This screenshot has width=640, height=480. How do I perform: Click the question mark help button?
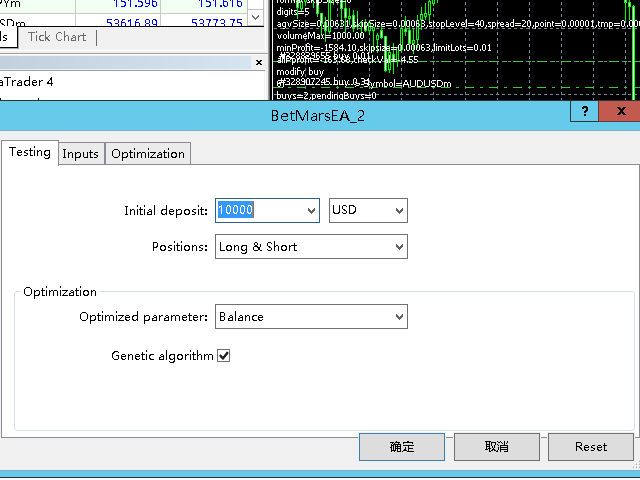(584, 111)
